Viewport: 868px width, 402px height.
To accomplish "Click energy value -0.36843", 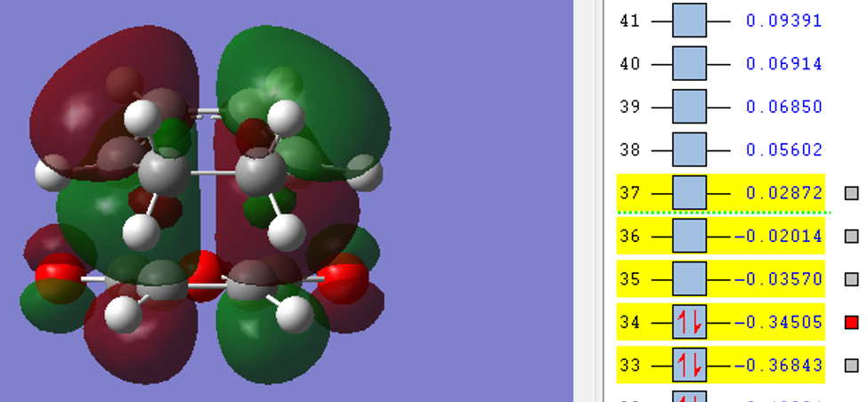I will pyautogui.click(x=778, y=365).
